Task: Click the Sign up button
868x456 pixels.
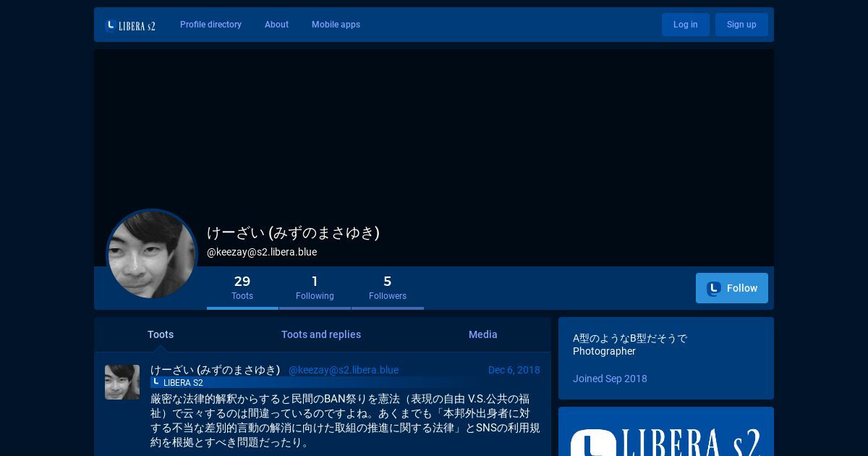Action: point(741,25)
